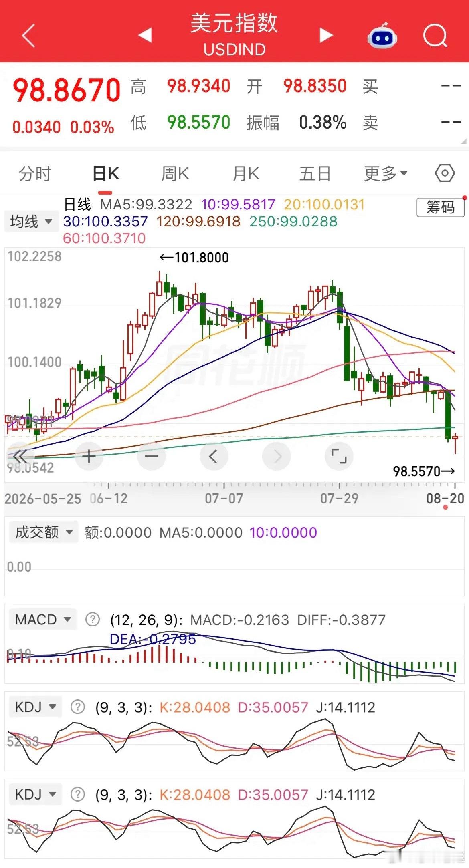Switch to the 周K tab
469x868 pixels.
(175, 174)
